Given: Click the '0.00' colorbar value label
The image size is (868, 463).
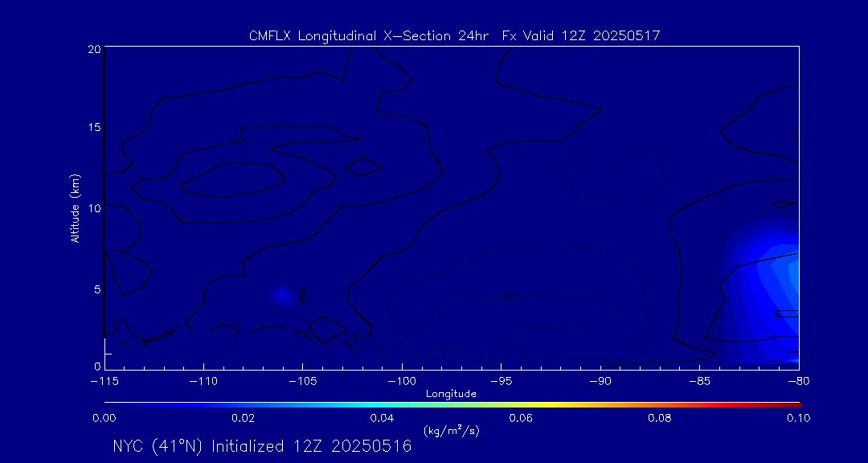Looking at the screenshot, I should click(x=104, y=418).
